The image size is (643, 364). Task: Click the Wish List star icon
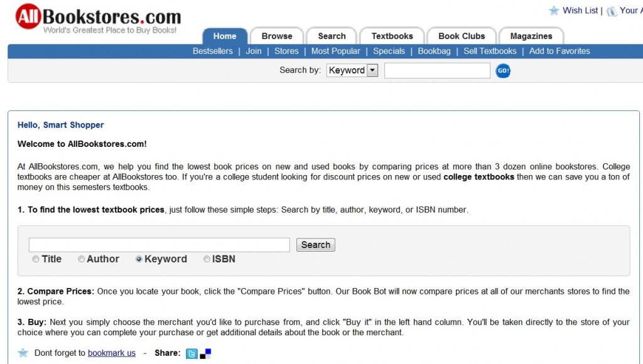click(x=554, y=11)
